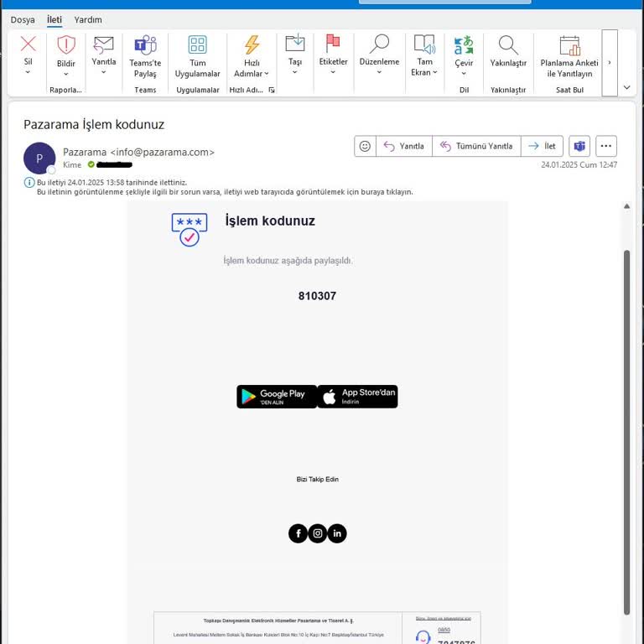Add emoji reaction to the message

pyautogui.click(x=365, y=146)
